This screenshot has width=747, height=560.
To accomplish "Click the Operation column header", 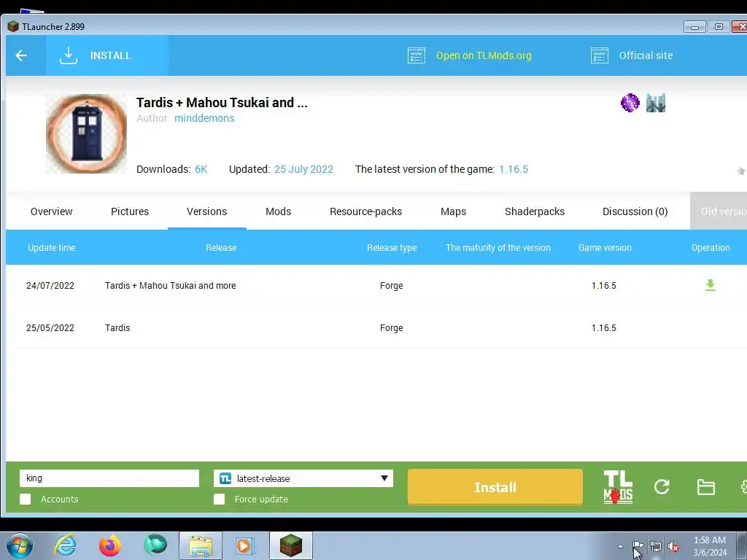I will tap(711, 248).
